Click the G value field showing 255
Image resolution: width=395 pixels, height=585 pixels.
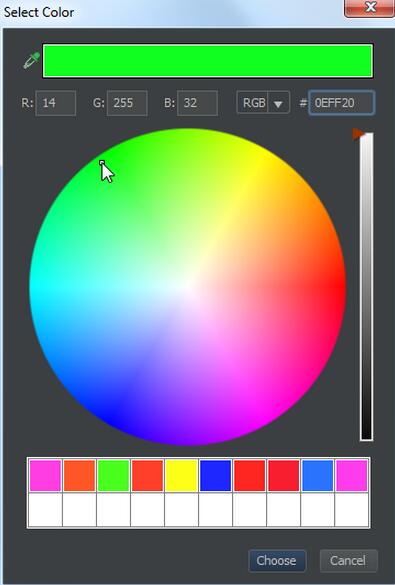(127, 103)
